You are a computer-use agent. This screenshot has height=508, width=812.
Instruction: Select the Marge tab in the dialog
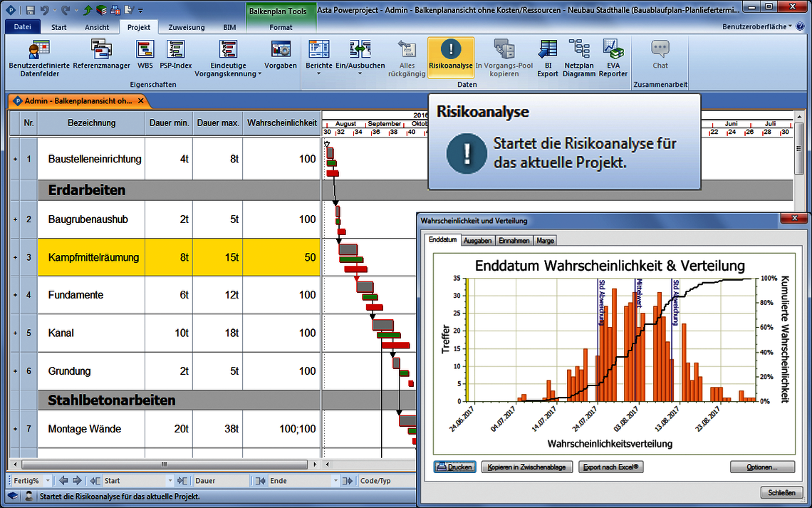point(546,240)
